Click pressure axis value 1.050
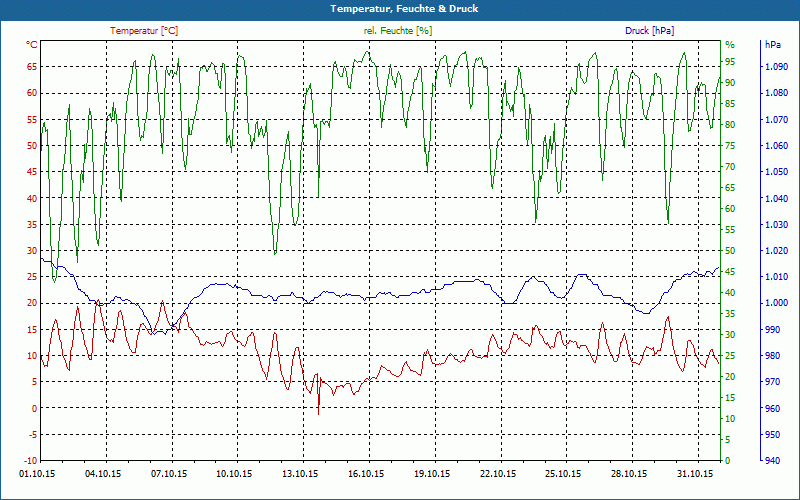800x500 pixels. click(776, 172)
